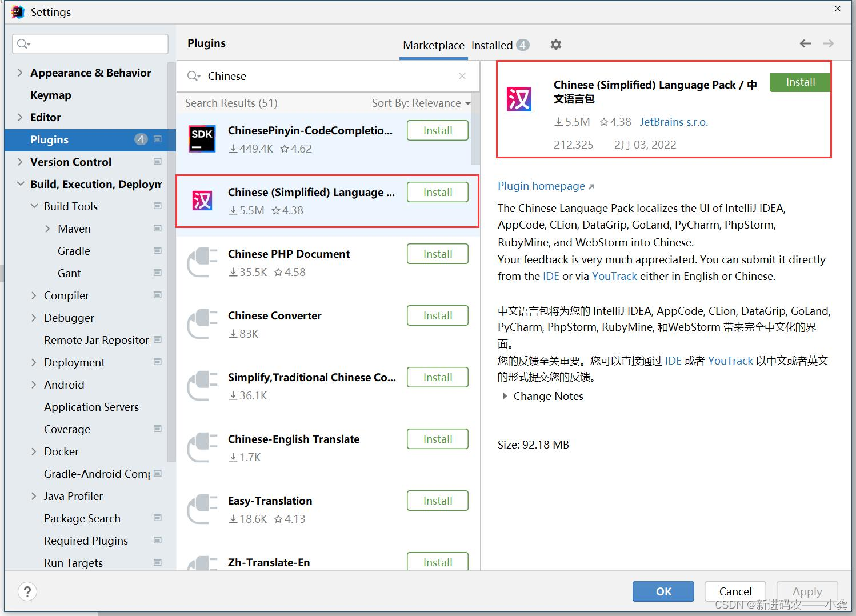856x616 pixels.
Task: Click the Run Targets project-level icon
Action: coord(158,563)
